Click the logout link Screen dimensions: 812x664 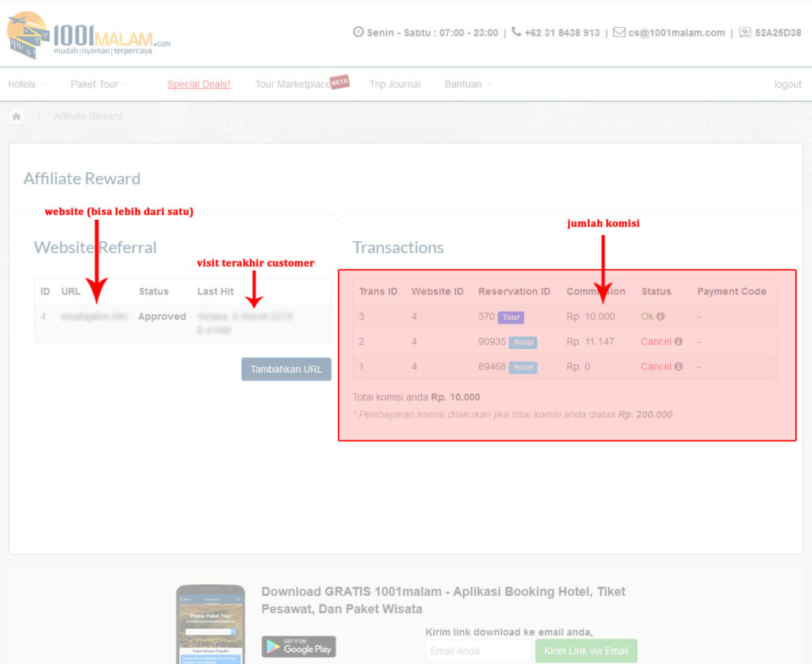point(787,84)
